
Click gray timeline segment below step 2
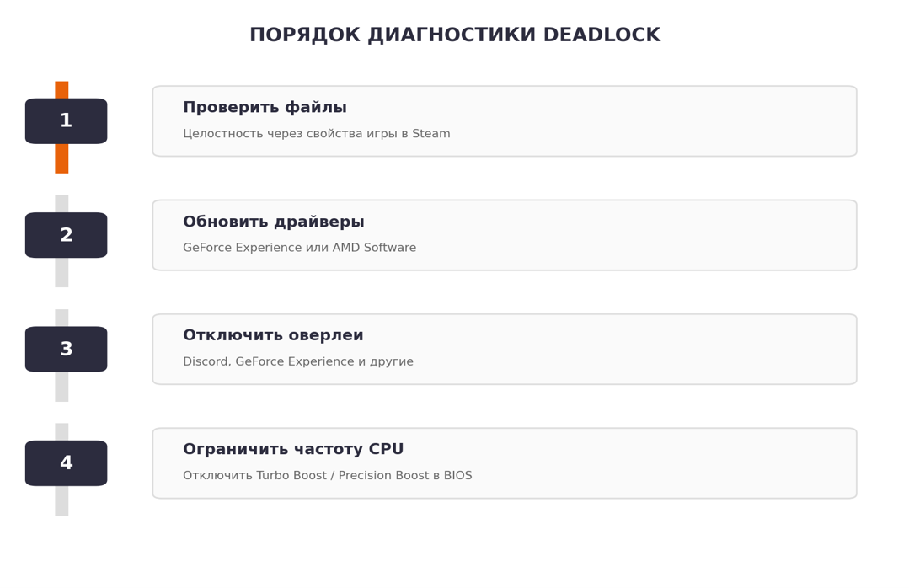[61, 273]
